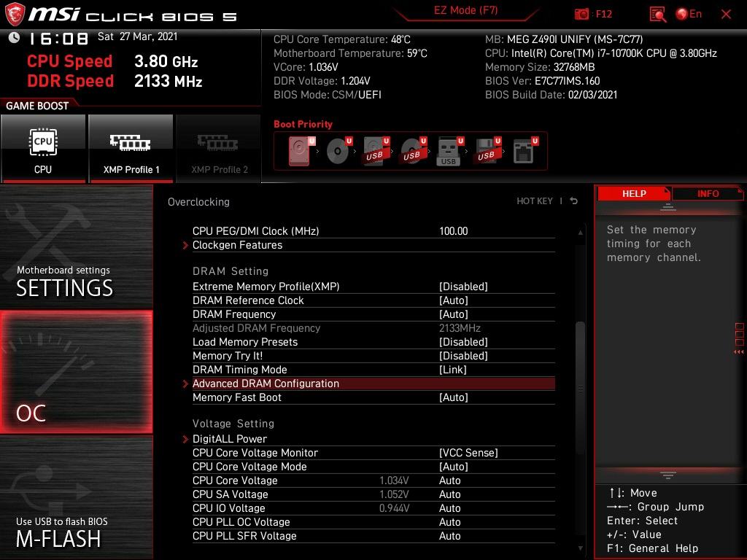747x560 pixels.
Task: Select the USB floppy boot device icon
Action: point(487,151)
